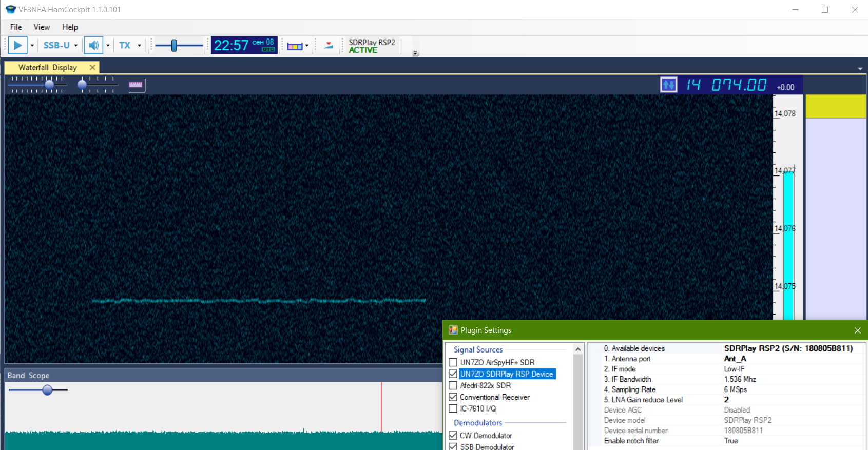The image size is (868, 450).
Task: Expand the toolbar overflow options arrow
Action: click(x=416, y=53)
